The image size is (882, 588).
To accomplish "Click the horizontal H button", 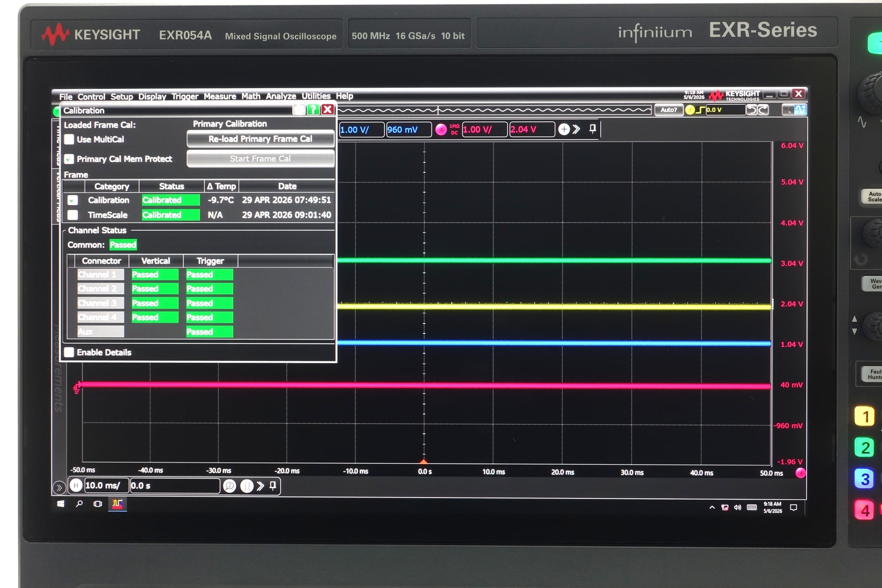I will tap(76, 485).
